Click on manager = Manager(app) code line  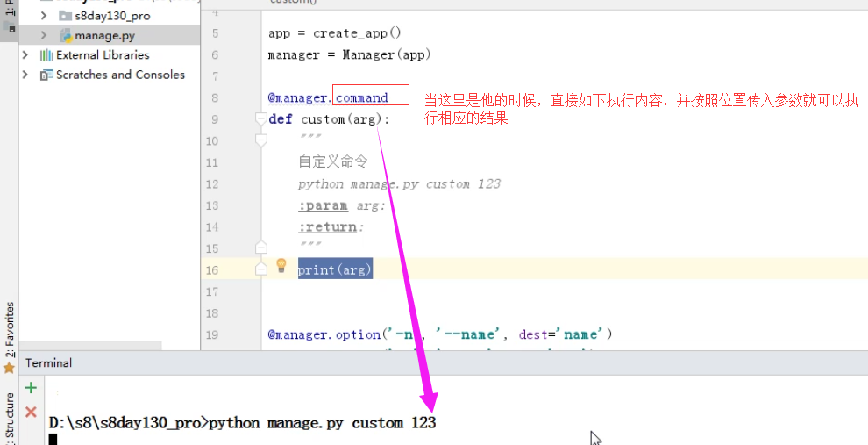pyautogui.click(x=349, y=55)
